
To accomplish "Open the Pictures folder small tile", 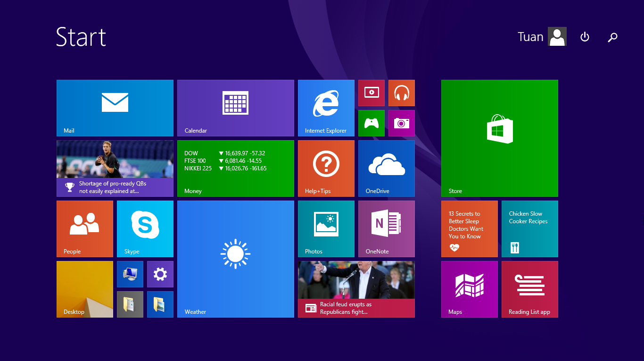I will pos(160,304).
